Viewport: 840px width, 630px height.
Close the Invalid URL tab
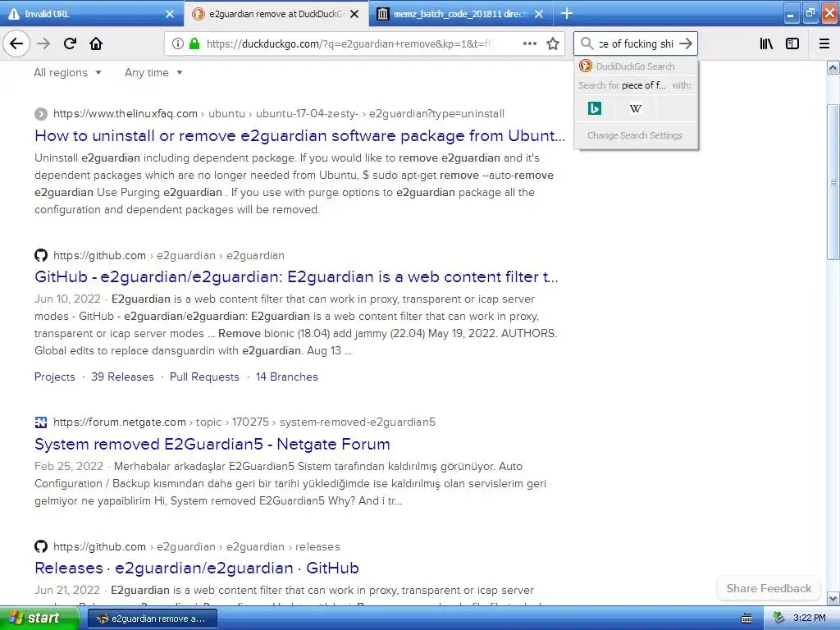tap(169, 14)
